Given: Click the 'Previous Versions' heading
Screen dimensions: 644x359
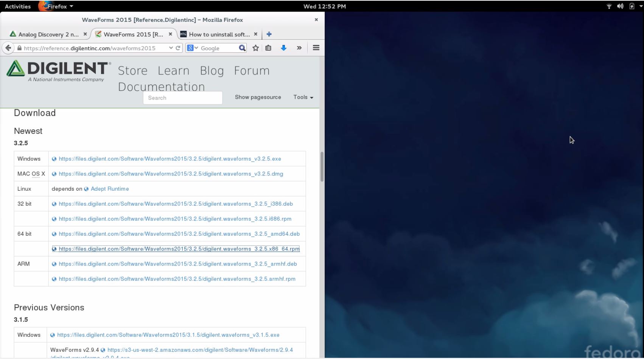Looking at the screenshot, I should 49,308.
